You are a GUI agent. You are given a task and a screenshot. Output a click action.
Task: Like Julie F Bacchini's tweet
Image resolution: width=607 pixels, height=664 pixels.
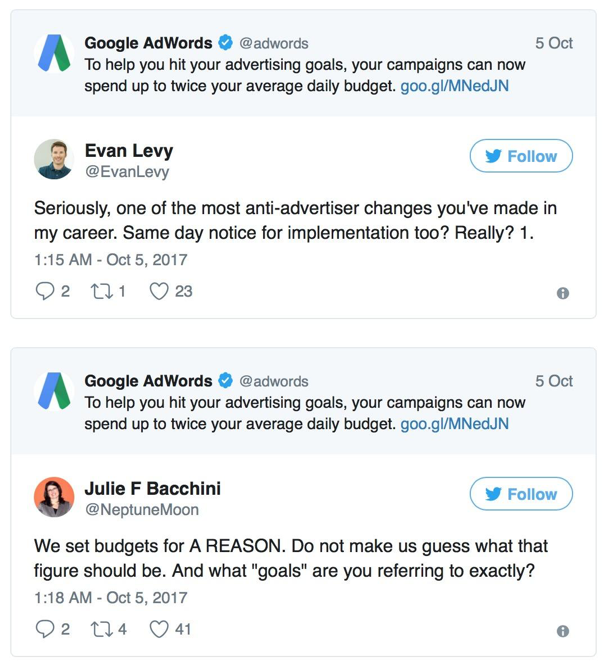point(159,630)
